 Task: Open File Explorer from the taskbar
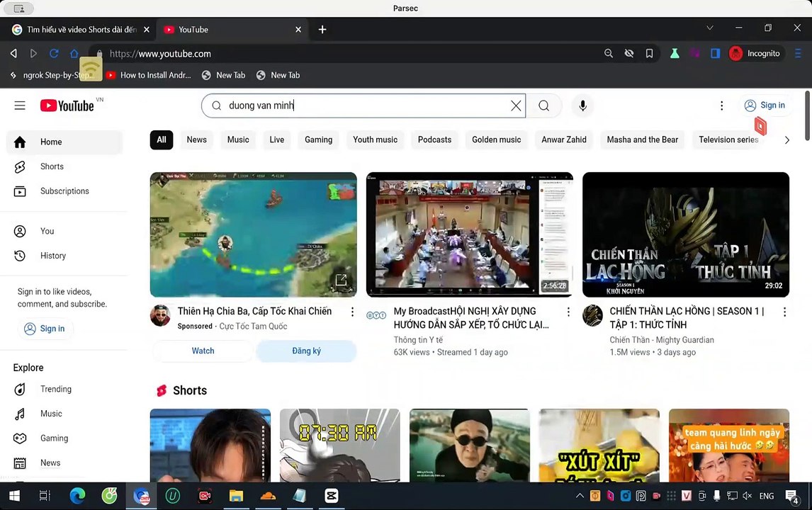point(236,496)
